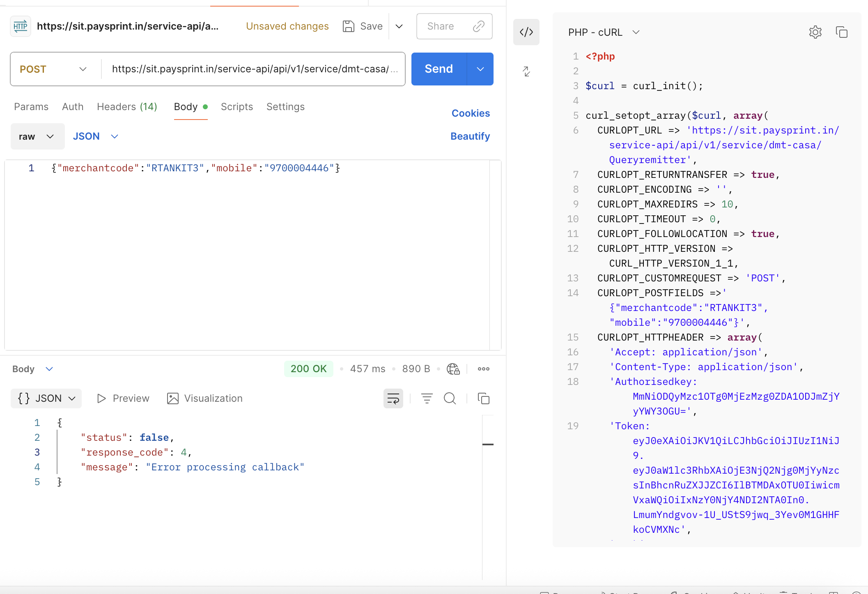Image resolution: width=868 pixels, height=594 pixels.
Task: Click the collapse panel arrows icon
Action: pyautogui.click(x=526, y=71)
